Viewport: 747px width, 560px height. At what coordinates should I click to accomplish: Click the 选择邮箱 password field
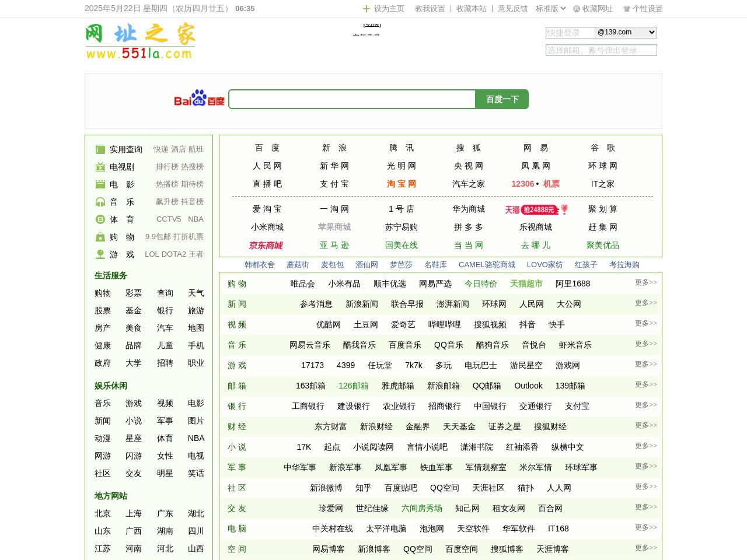point(601,50)
